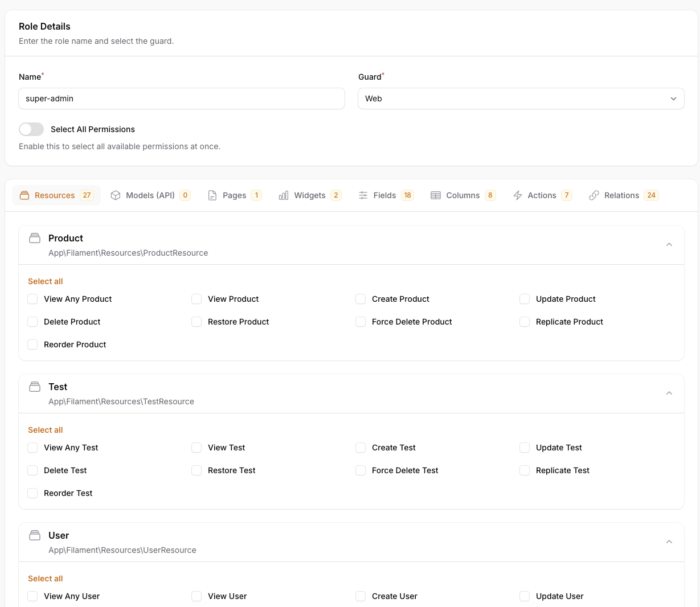Check the Create Product checkbox

pos(361,299)
